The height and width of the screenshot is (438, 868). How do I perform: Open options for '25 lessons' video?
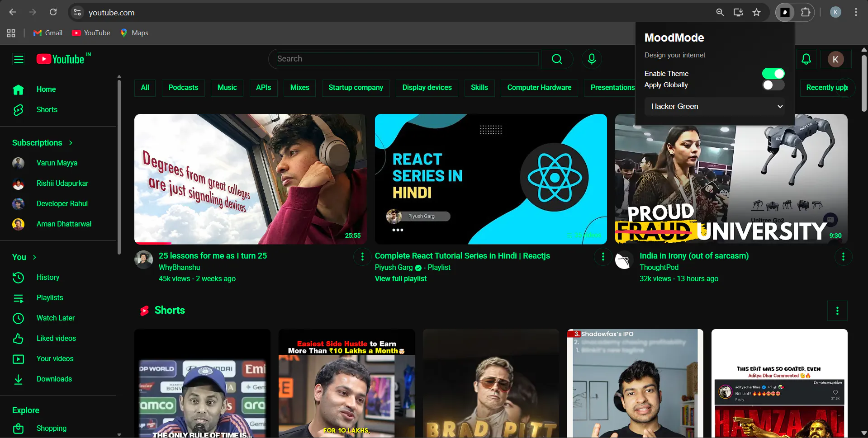click(x=362, y=257)
